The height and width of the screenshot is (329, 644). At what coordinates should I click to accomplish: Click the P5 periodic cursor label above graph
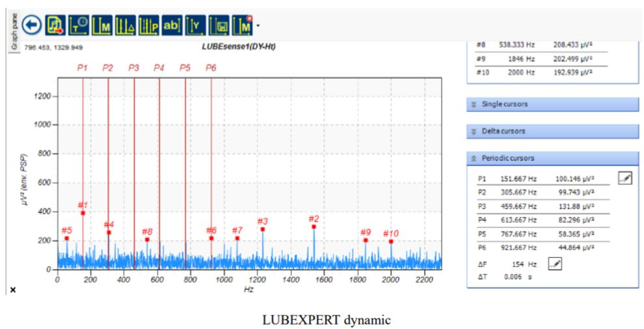coord(185,68)
